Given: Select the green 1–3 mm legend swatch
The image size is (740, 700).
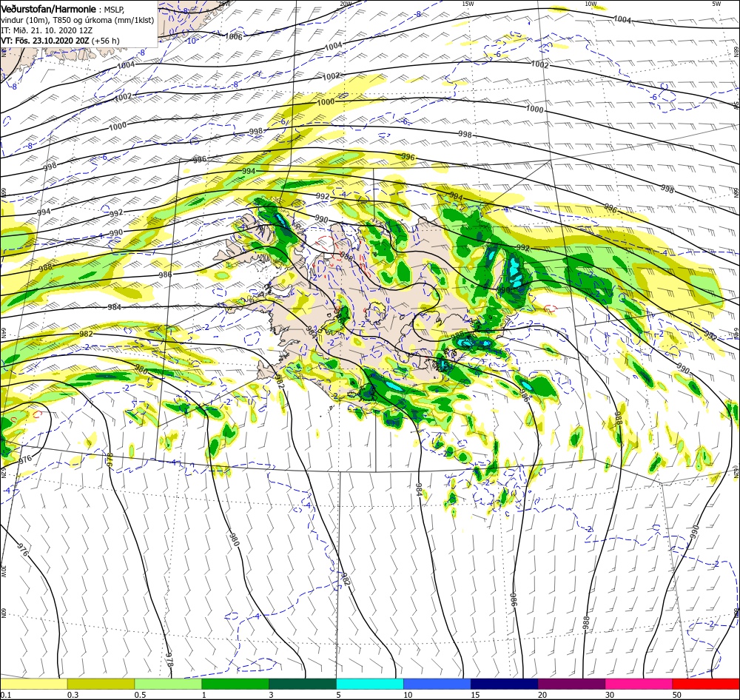Looking at the screenshot, I should click(235, 684).
